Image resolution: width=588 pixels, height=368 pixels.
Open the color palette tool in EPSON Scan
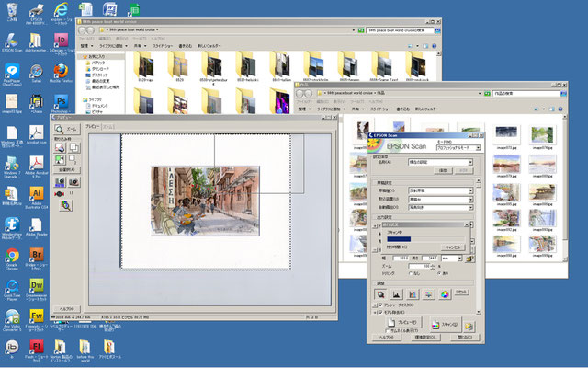pos(445,294)
